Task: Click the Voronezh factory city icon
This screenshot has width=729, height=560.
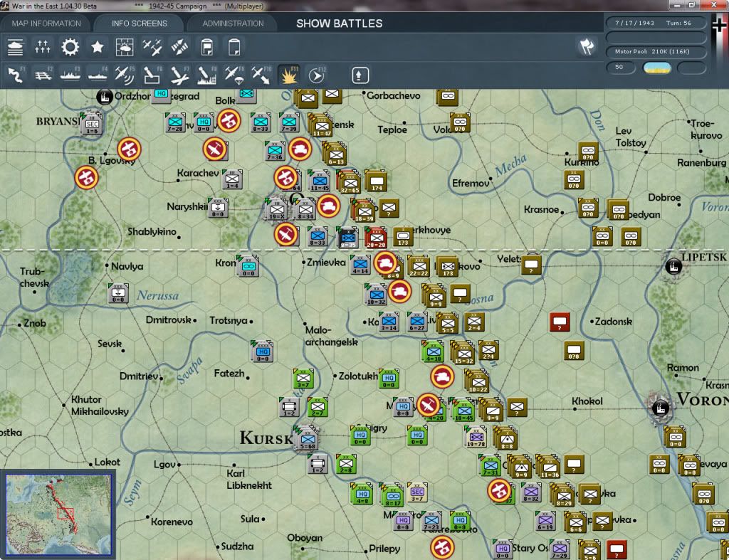Action: click(660, 408)
